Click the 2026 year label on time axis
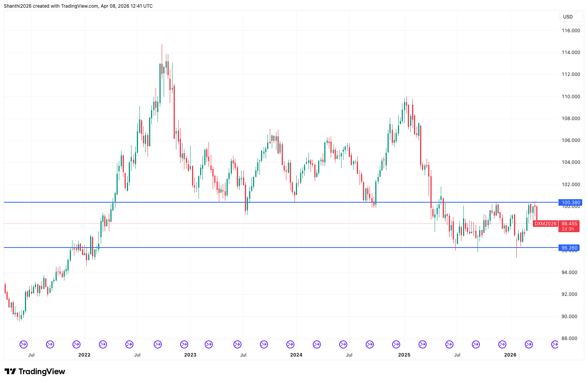 pos(510,355)
